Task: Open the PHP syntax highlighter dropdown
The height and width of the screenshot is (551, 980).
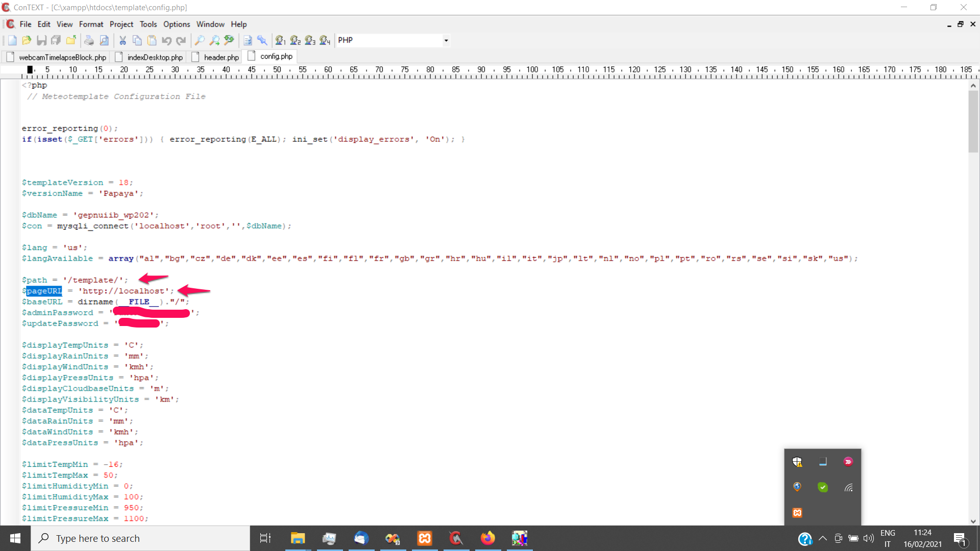Action: coord(445,40)
